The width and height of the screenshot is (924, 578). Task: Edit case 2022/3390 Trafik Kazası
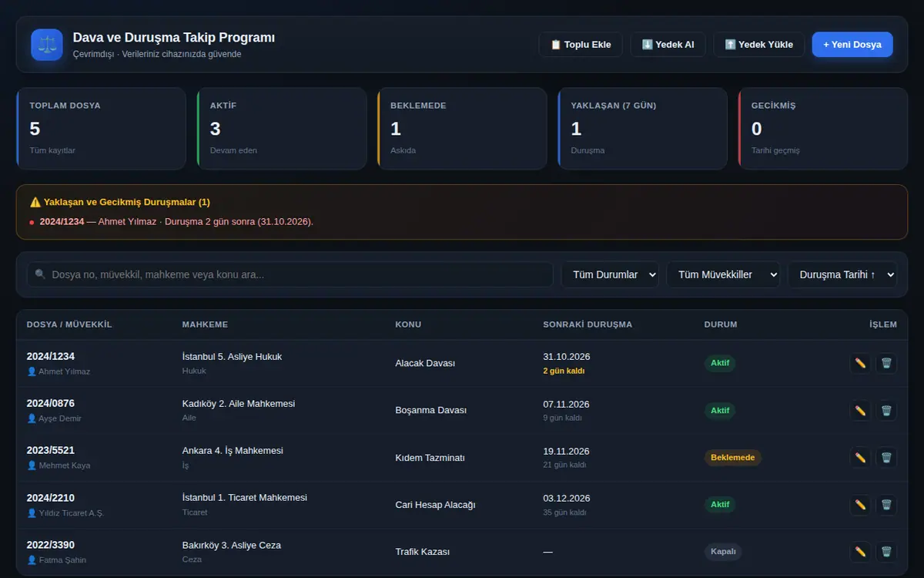pos(860,552)
